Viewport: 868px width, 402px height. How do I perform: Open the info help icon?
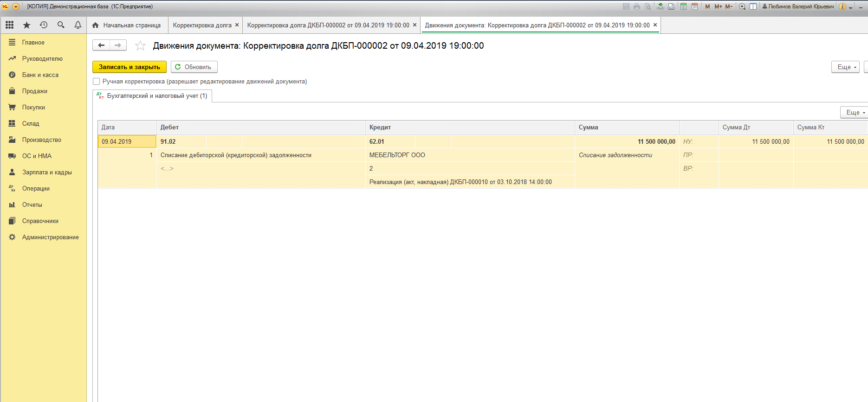coord(842,6)
